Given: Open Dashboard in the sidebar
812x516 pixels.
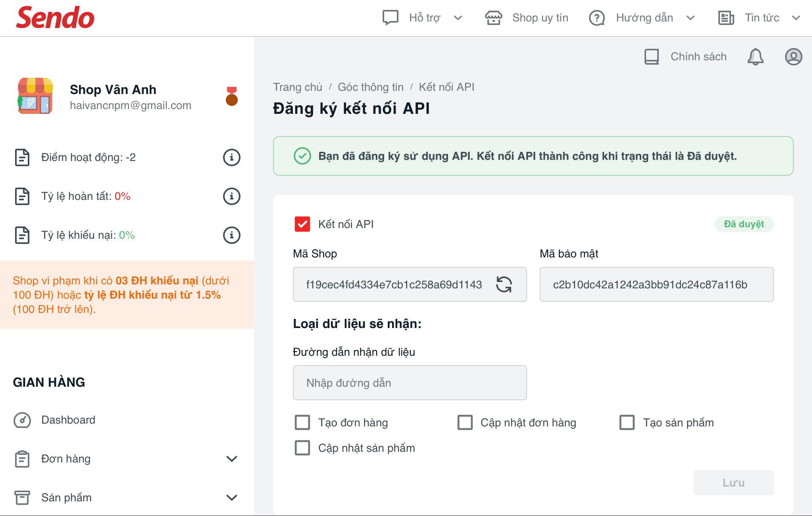Looking at the screenshot, I should pyautogui.click(x=68, y=420).
